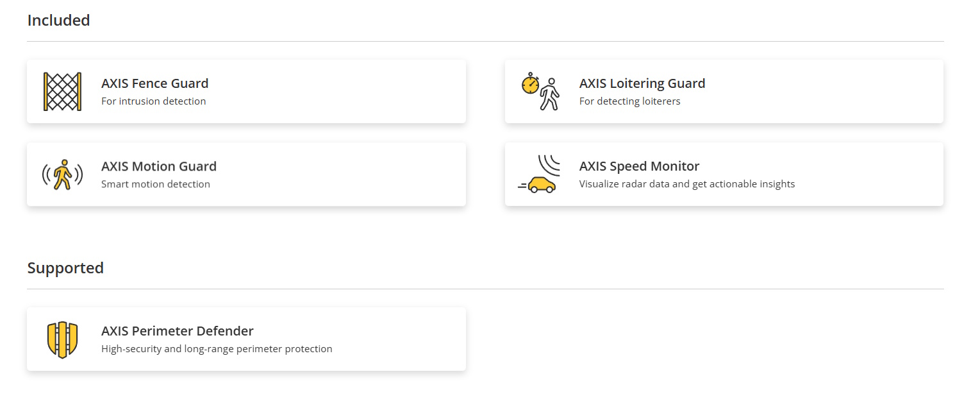The image size is (980, 408).
Task: Open the AXIS Motion Guard title link
Action: [159, 166]
